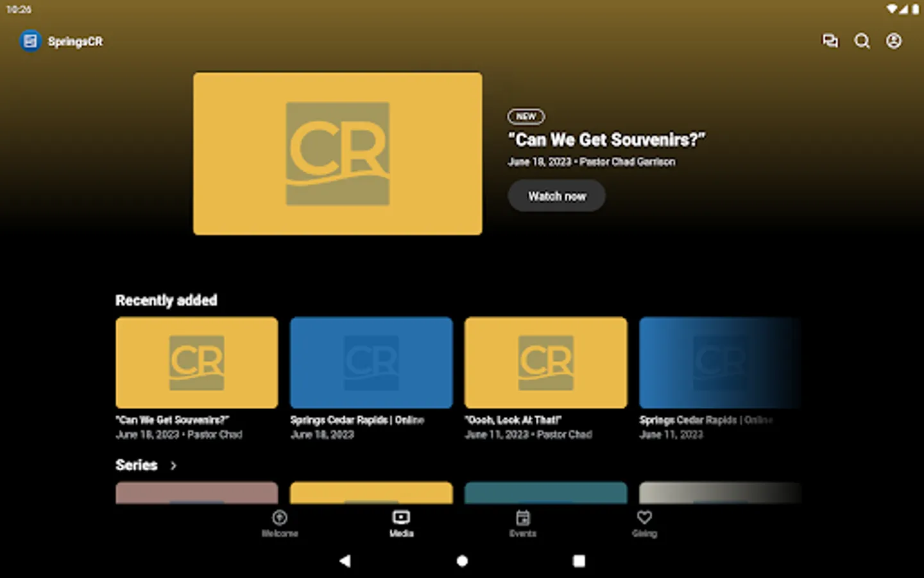Open the June 11 Springs Cedar Rapids Online thumbnail
This screenshot has height=578, width=924.
pos(720,362)
